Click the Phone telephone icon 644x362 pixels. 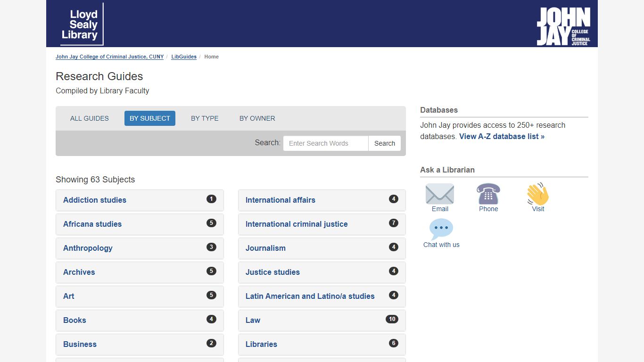488,194
